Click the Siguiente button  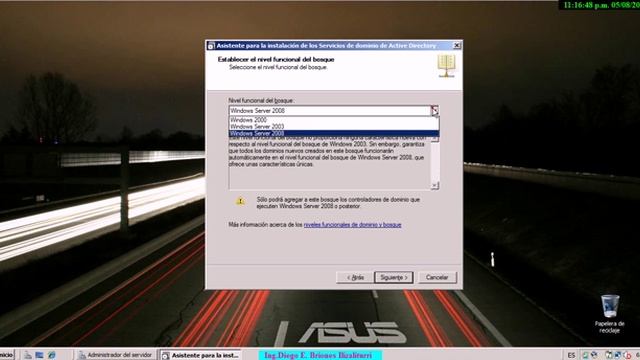(393, 278)
